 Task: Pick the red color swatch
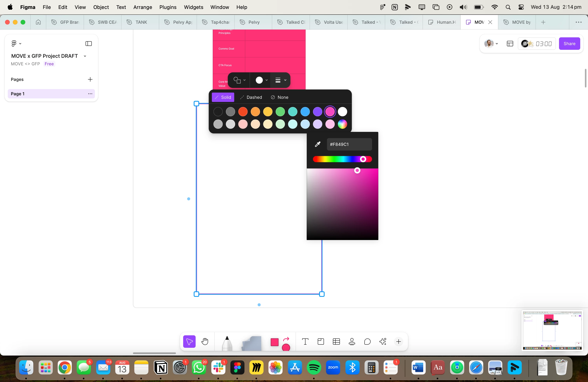click(243, 112)
